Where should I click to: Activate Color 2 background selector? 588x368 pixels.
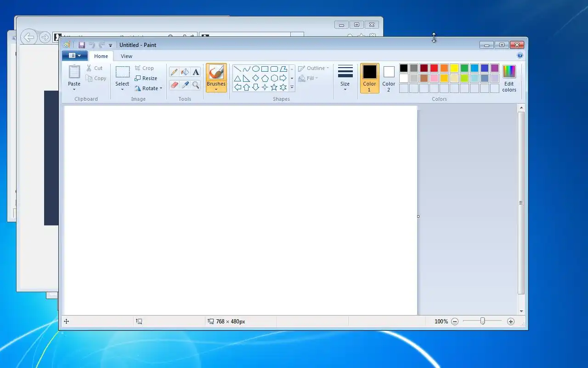(x=389, y=78)
